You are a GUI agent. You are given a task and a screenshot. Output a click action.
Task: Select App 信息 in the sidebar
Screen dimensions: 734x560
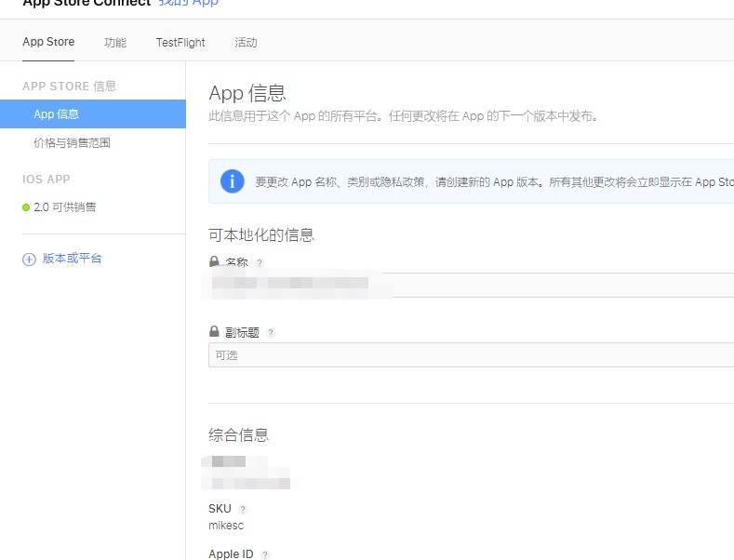pyautogui.click(x=93, y=114)
